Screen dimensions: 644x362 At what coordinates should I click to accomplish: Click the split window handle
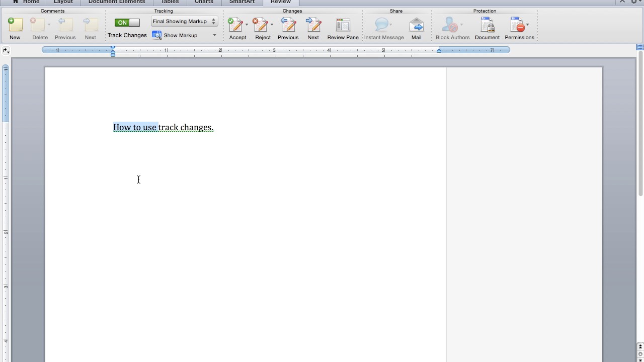(640, 47)
